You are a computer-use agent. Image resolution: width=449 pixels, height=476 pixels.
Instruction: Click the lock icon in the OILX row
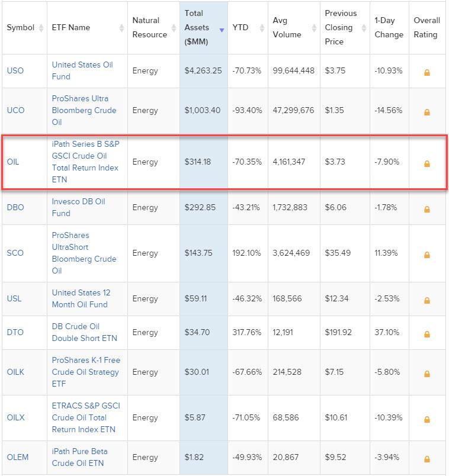tap(426, 419)
